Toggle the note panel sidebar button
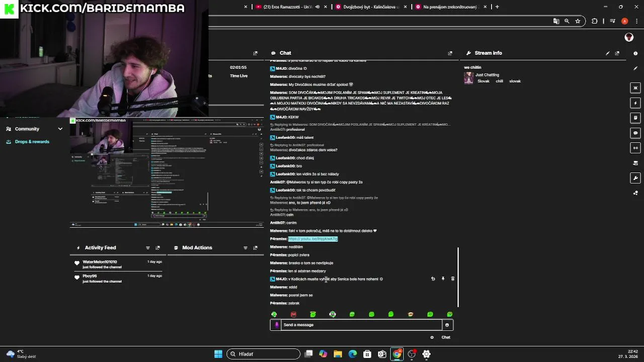Image resolution: width=644 pixels, height=362 pixels. [635, 118]
